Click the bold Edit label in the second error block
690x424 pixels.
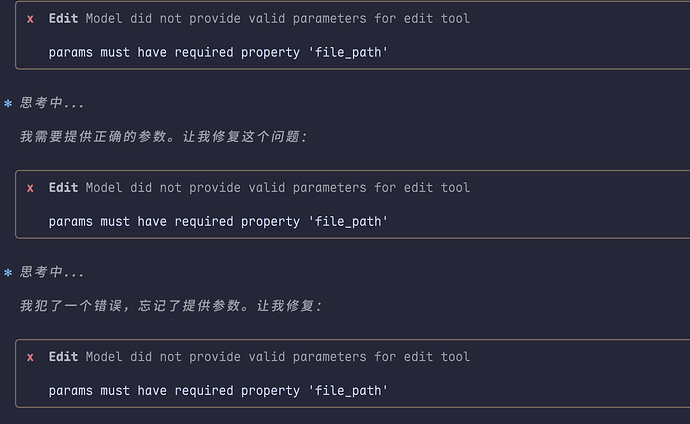pos(63,188)
